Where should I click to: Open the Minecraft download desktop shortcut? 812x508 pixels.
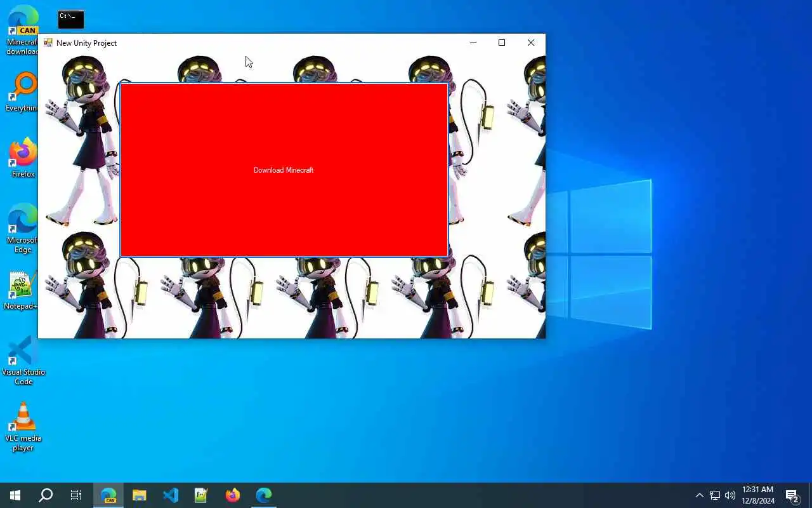(23, 30)
